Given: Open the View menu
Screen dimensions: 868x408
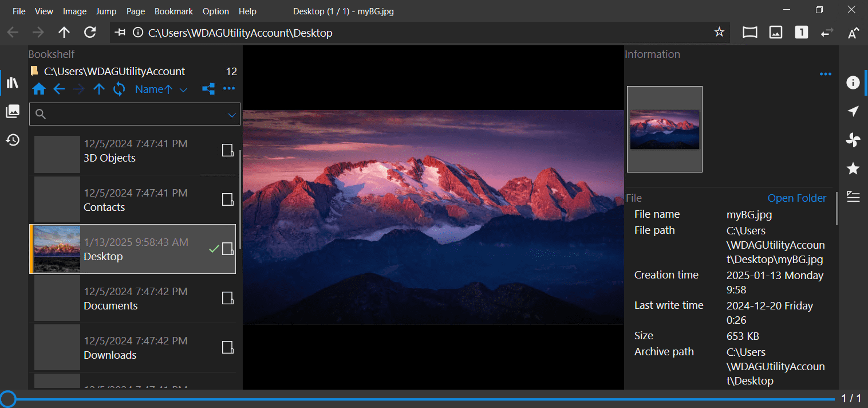Looking at the screenshot, I should [x=44, y=11].
